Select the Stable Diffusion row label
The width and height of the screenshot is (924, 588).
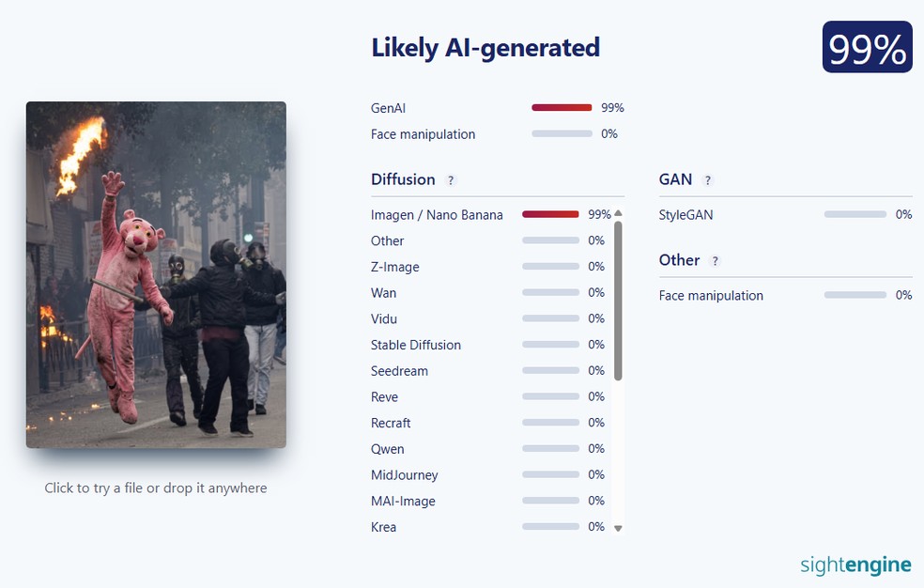pos(415,345)
